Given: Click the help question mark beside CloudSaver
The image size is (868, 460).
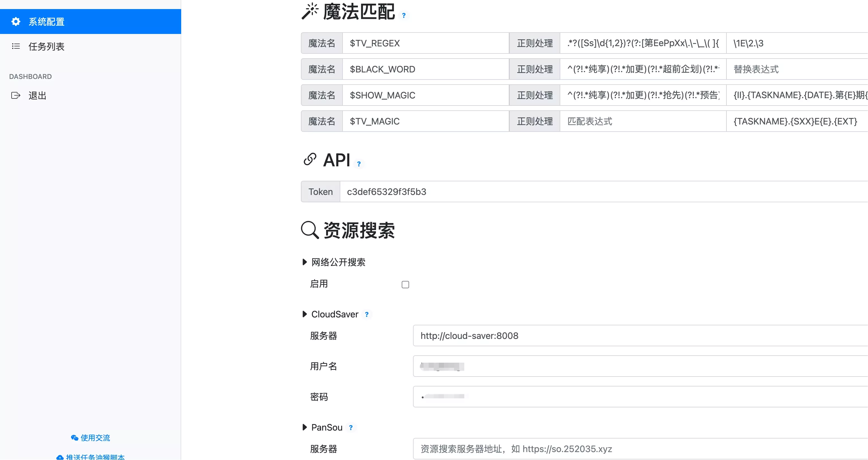Looking at the screenshot, I should click(x=367, y=315).
